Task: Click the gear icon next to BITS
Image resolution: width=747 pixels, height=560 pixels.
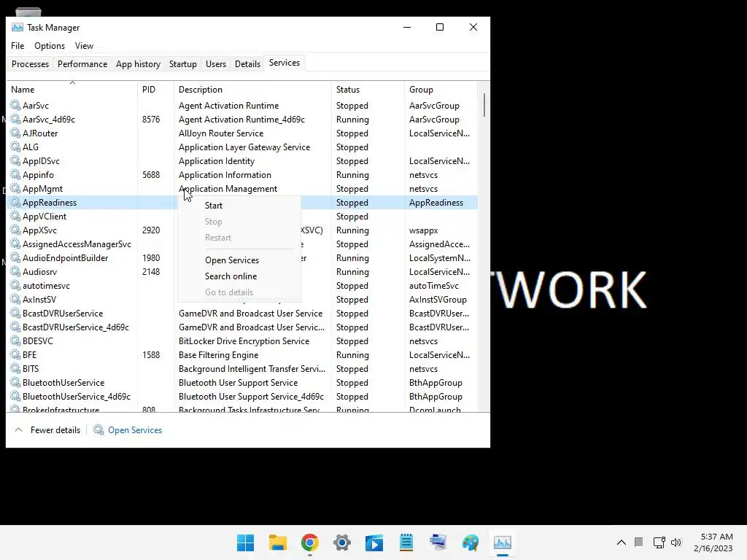Action: point(15,368)
